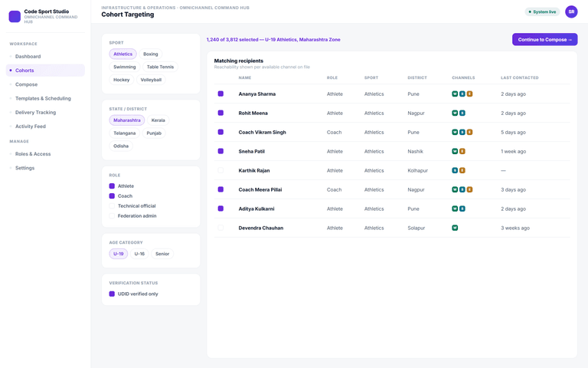Click WhatsApp channel badge for Rohit Meena
Screen dimensions: 588x368
point(455,113)
